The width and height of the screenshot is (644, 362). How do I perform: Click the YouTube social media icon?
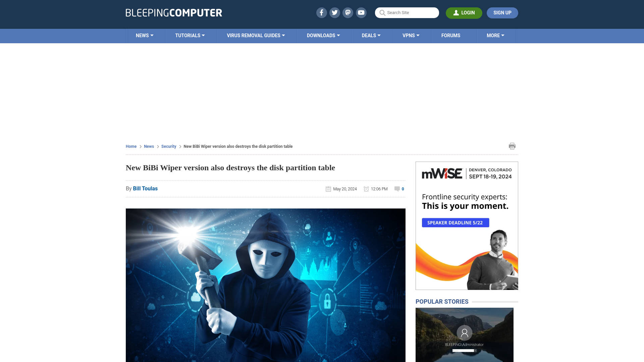[361, 12]
